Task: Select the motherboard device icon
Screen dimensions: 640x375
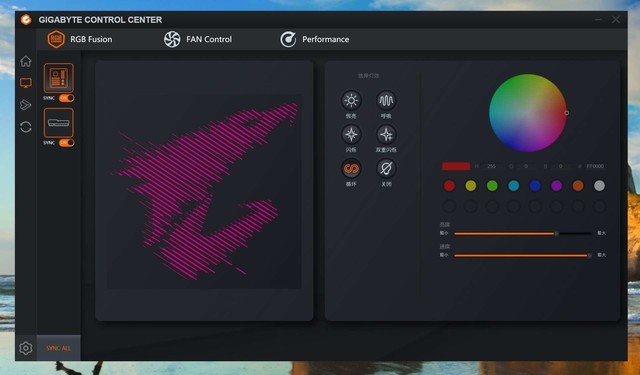Action: [59, 78]
